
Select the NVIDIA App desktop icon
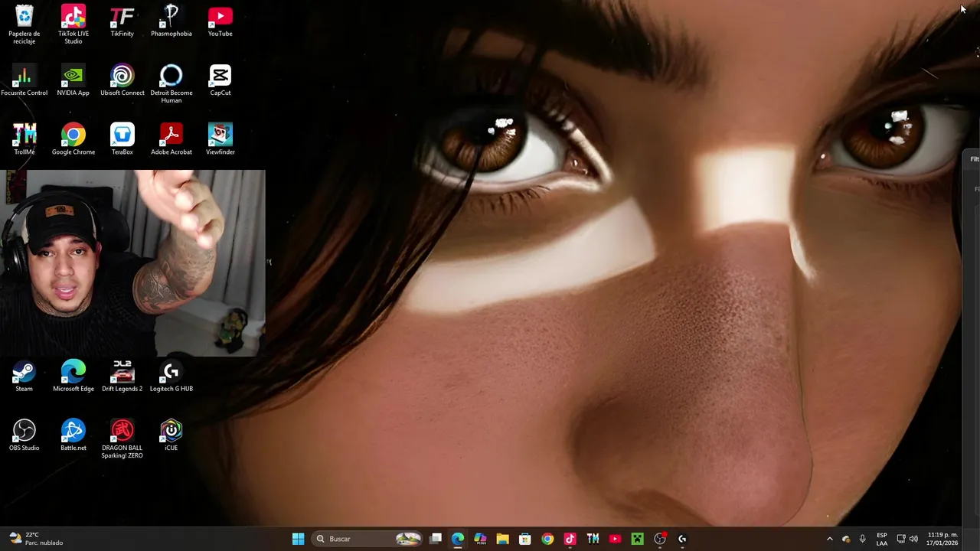pos(73,80)
